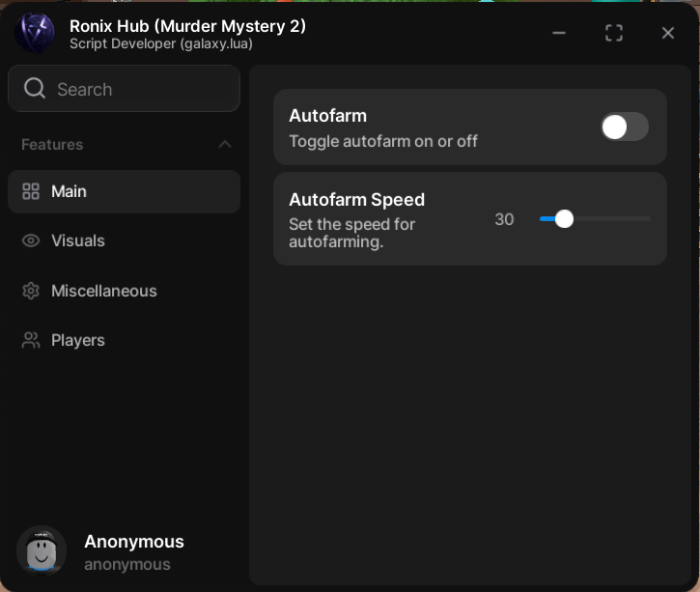
Task: Click Script Developer (galaxy.lua) subtitle
Action: point(161,43)
